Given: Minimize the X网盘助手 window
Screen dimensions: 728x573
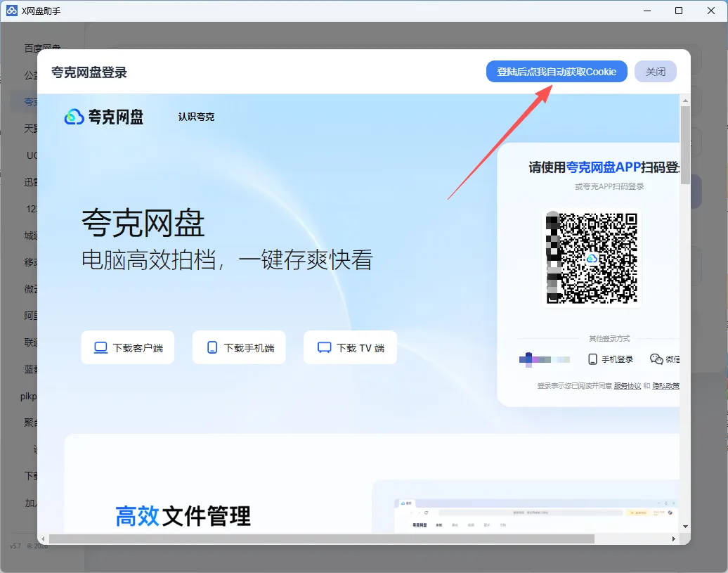Looking at the screenshot, I should (x=646, y=11).
